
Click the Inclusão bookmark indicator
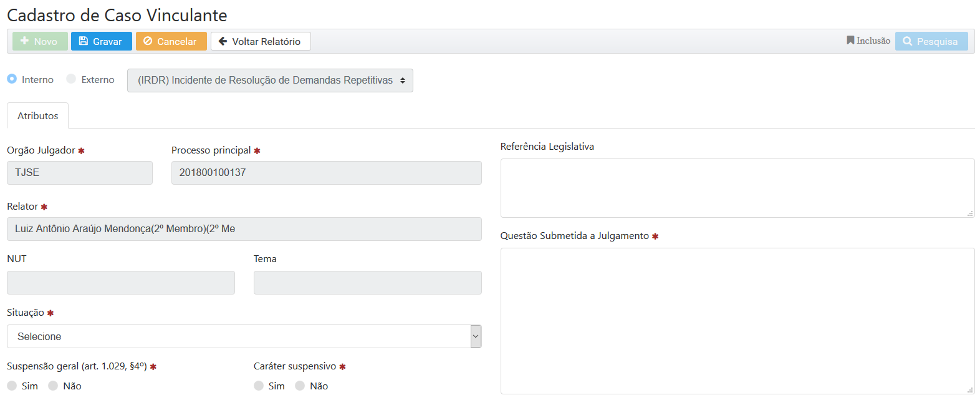coord(868,41)
